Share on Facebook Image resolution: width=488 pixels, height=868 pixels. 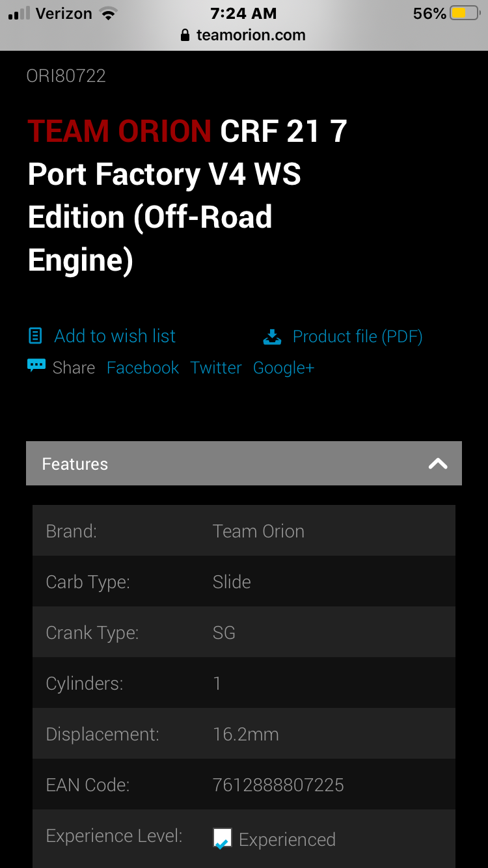[x=142, y=368]
